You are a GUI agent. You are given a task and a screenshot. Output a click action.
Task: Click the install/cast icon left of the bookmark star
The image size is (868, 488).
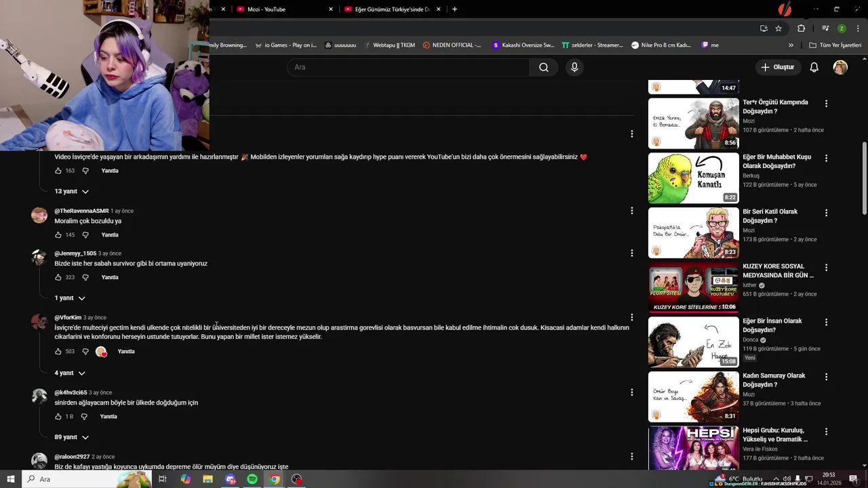pyautogui.click(x=764, y=28)
